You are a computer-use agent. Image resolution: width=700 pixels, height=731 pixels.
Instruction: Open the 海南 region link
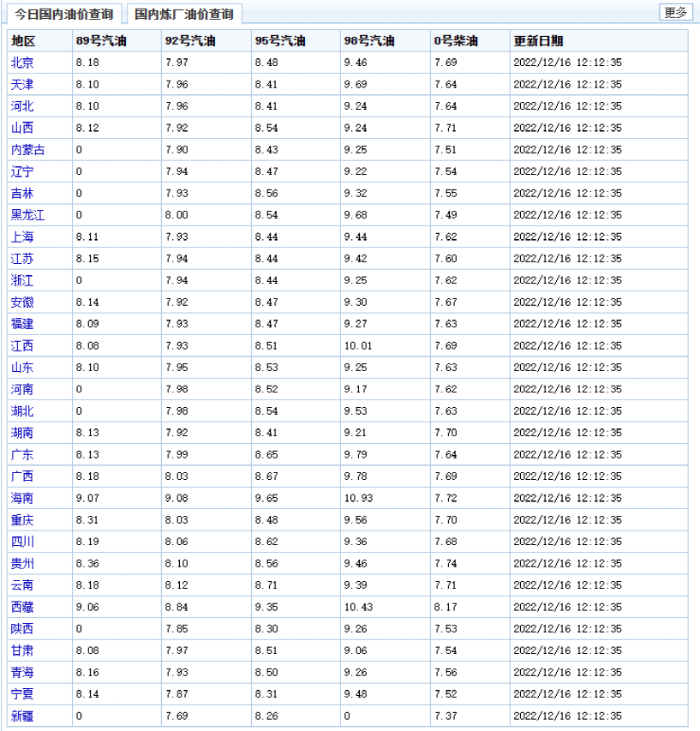(22, 498)
